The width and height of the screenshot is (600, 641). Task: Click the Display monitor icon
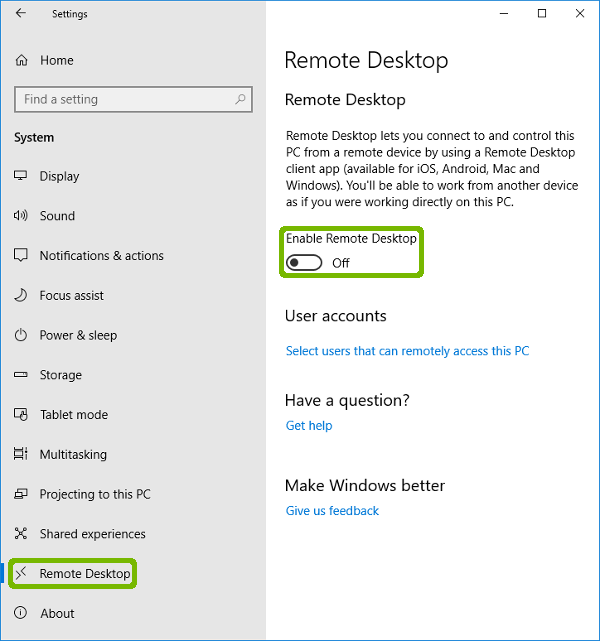pyautogui.click(x=20, y=176)
